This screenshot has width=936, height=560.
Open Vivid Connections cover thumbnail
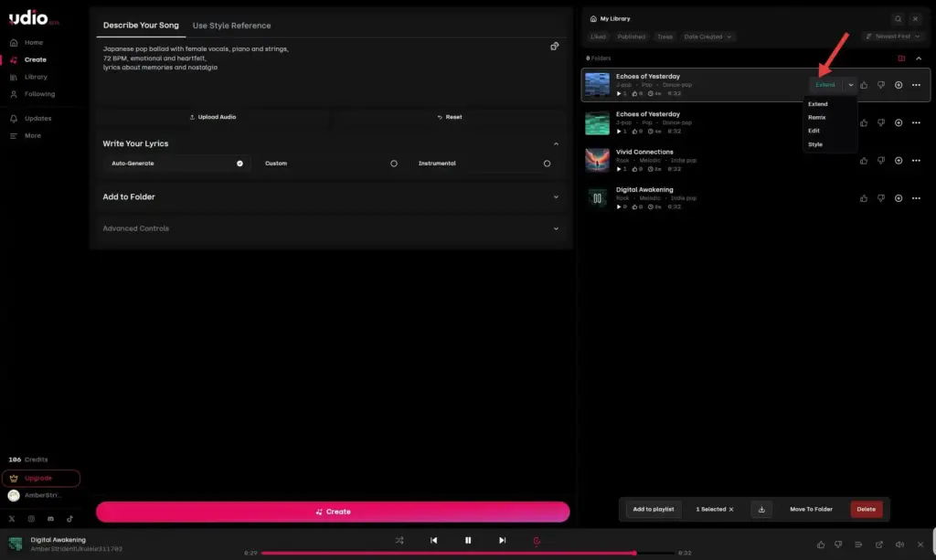pos(597,161)
